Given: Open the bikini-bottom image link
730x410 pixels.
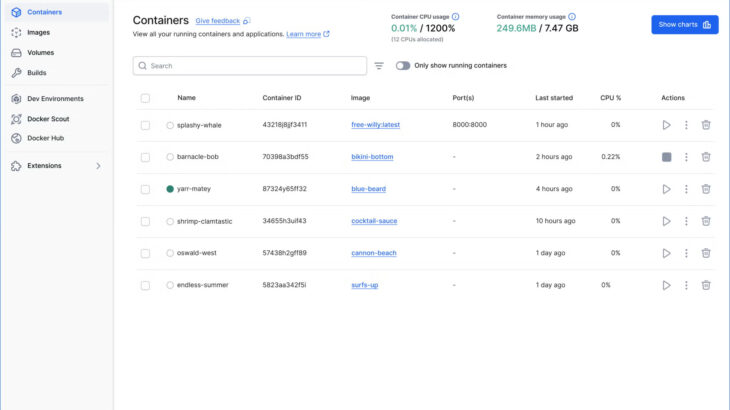Looking at the screenshot, I should (x=372, y=157).
